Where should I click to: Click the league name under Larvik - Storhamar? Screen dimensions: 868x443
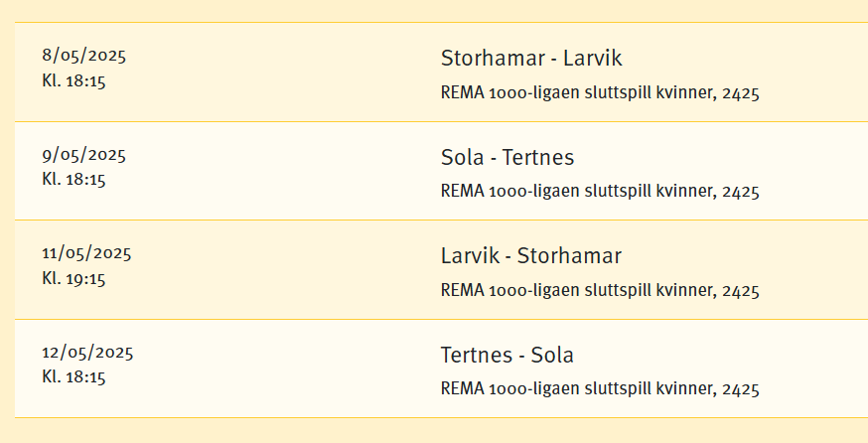coord(599,291)
